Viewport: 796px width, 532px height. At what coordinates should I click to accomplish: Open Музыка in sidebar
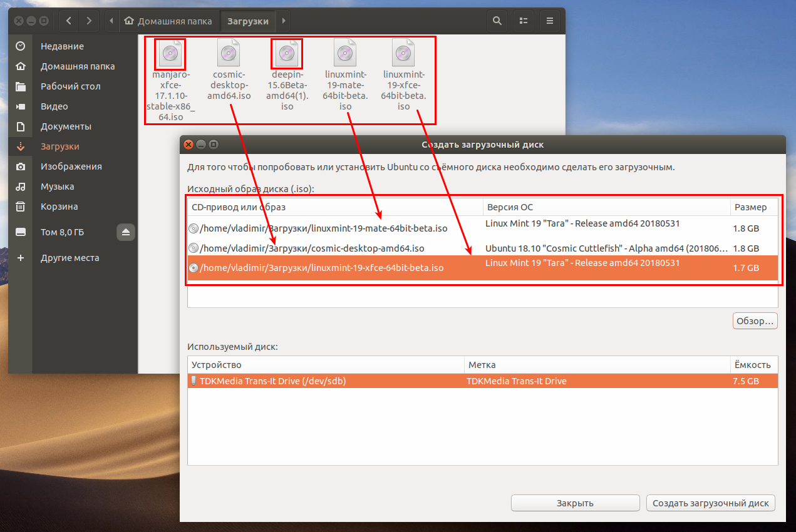73,187
